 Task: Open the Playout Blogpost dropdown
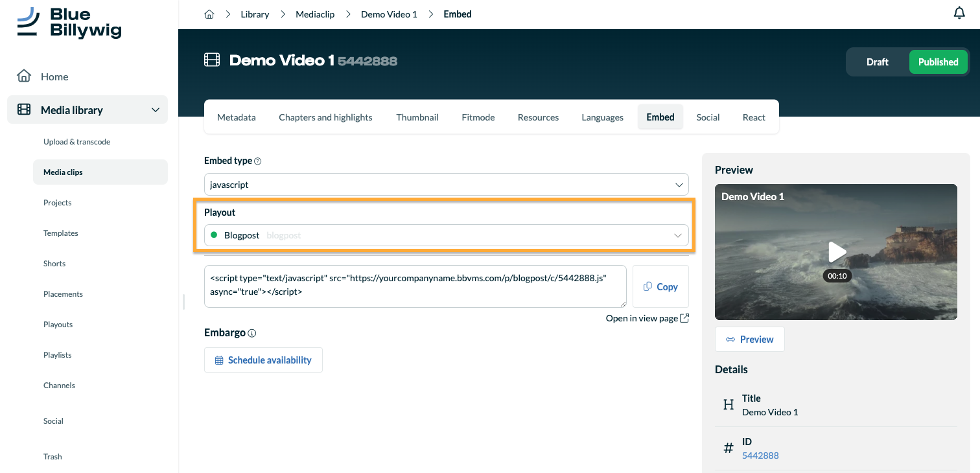tap(447, 235)
